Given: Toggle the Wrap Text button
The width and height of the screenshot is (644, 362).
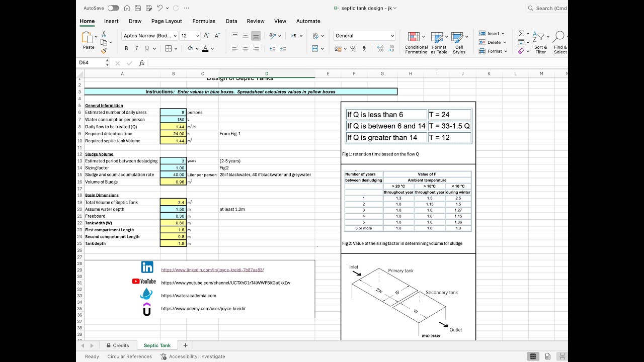Looking at the screenshot, I should coord(315,36).
